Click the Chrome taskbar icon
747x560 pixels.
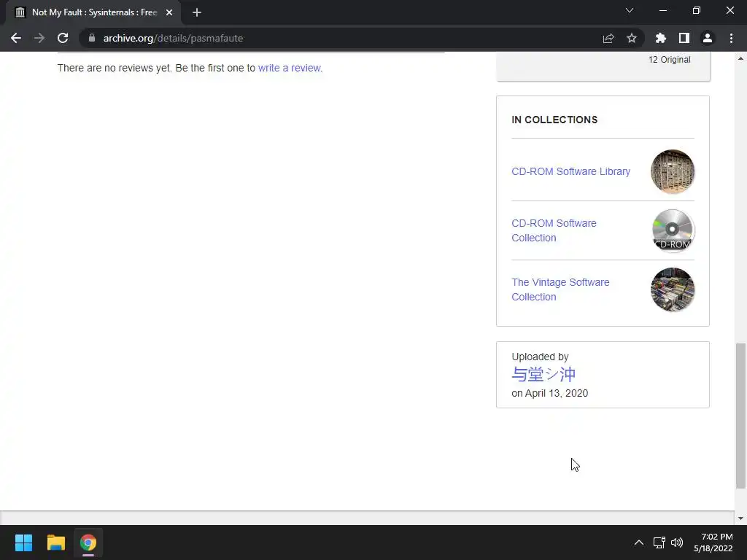point(88,542)
